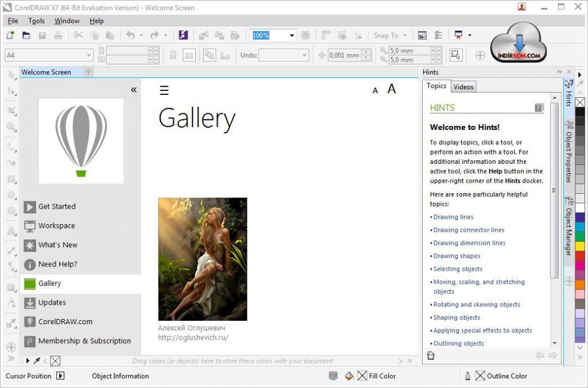Open the Window menu
Image resolution: width=588 pixels, height=388 pixels.
coord(67,21)
